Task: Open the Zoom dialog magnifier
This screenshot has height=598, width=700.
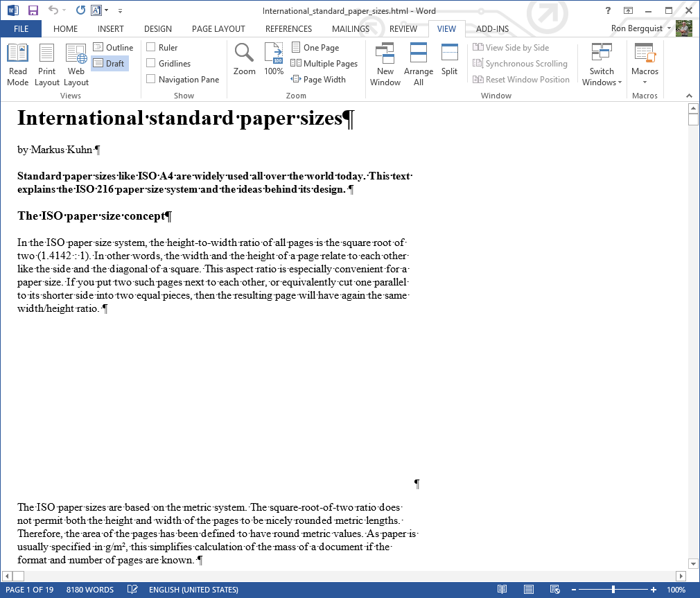Action: 244,60
